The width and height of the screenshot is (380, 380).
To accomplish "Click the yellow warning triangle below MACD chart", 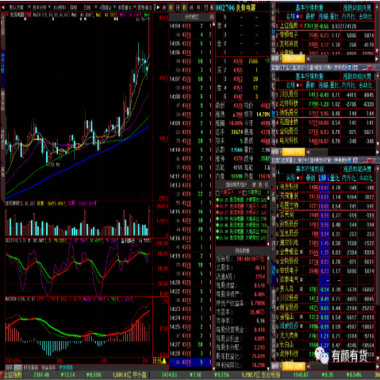I will coord(164,361).
